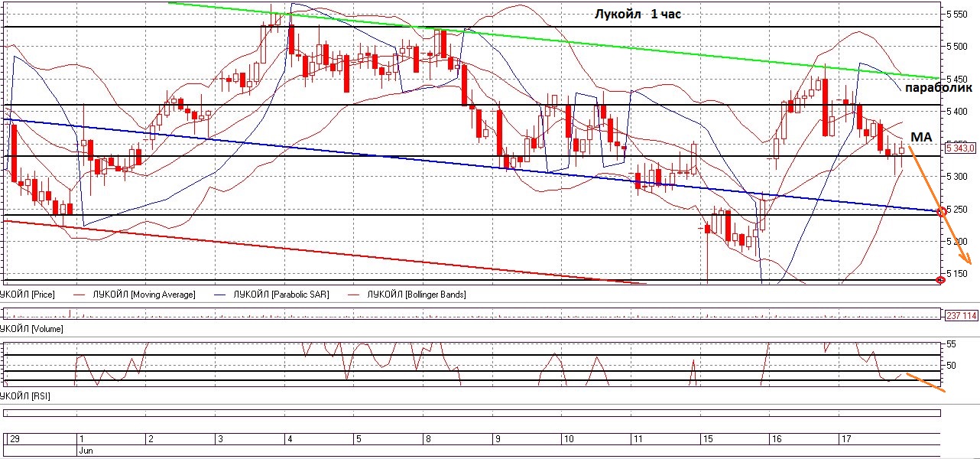Click the current price marker 5 343,0
Screen dimensions: 980x459
[961, 148]
